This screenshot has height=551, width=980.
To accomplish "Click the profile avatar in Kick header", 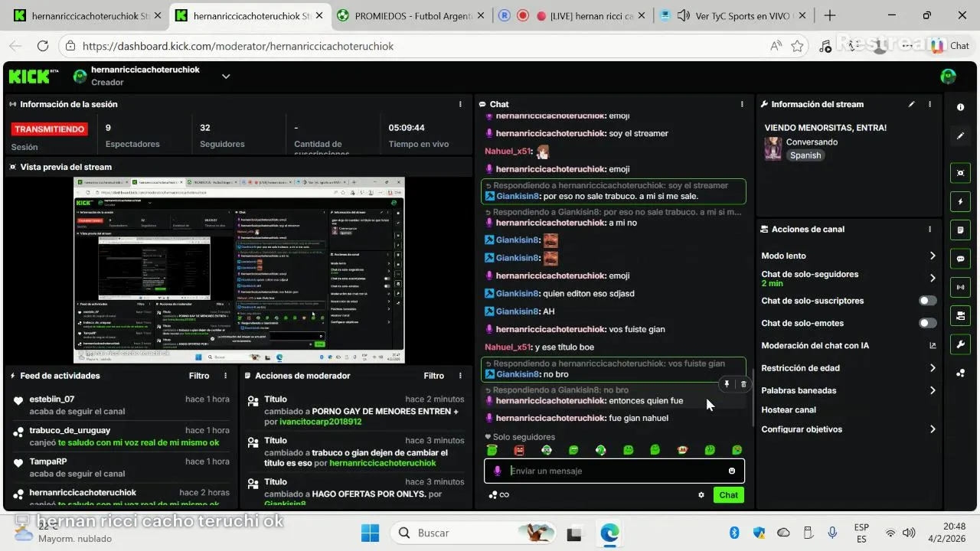I will 948,76.
